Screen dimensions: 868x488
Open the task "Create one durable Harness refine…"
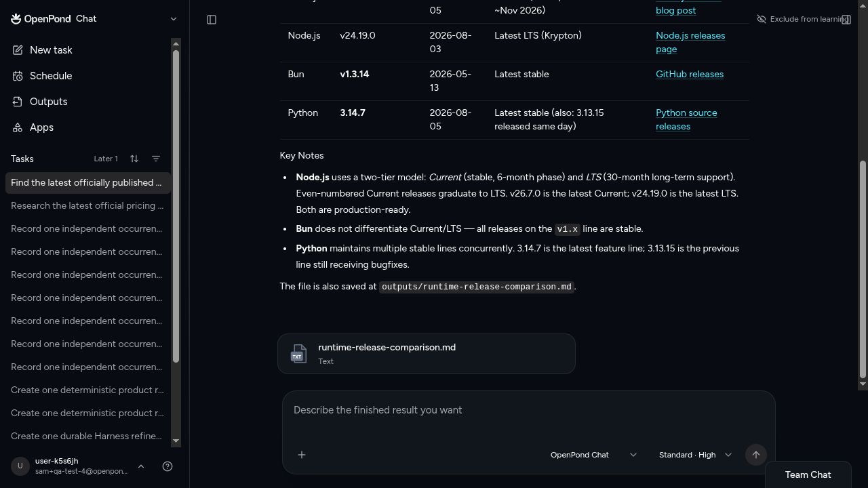pos(88,436)
